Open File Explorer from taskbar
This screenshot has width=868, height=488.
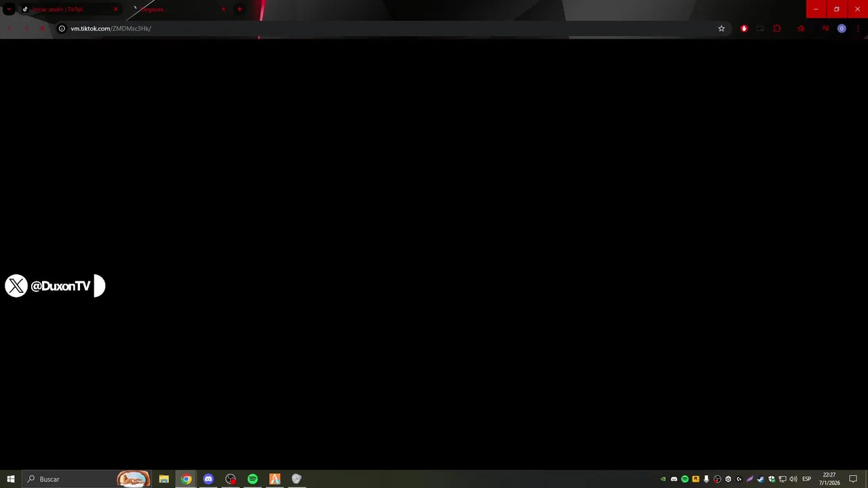point(164,479)
